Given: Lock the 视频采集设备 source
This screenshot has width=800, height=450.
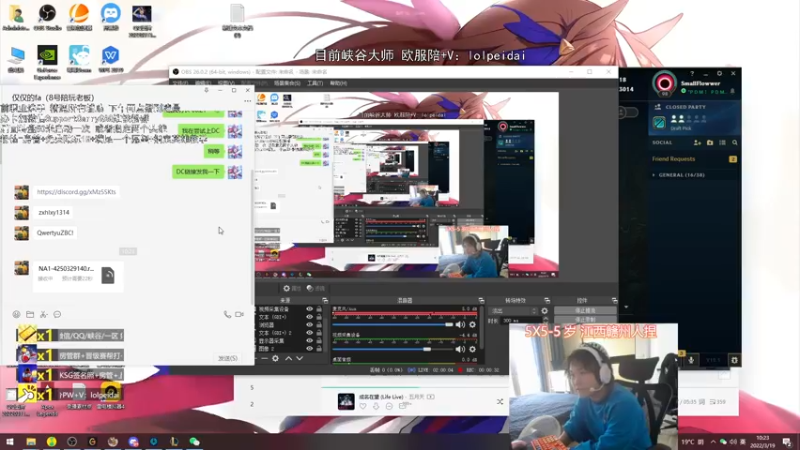Looking at the screenshot, I should [319, 309].
